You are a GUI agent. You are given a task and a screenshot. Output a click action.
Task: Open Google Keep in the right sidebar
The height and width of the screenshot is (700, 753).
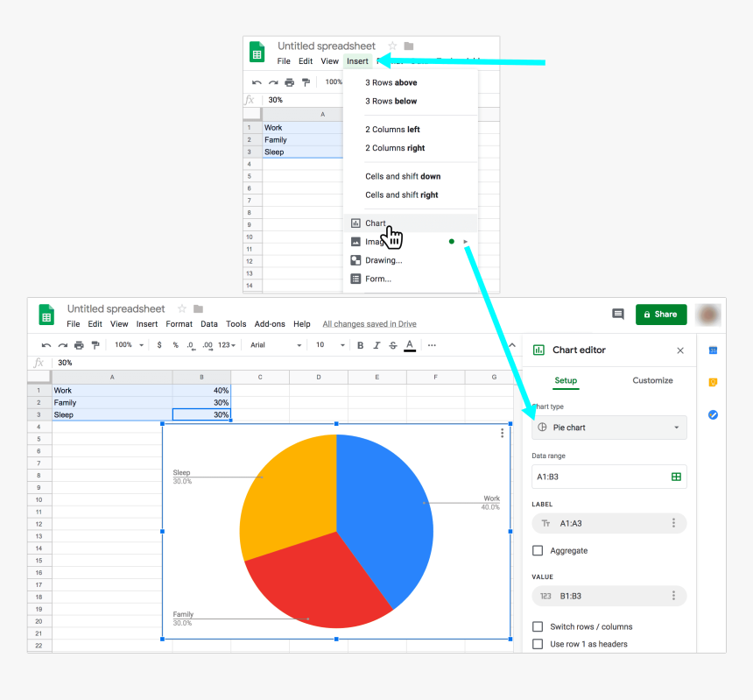coord(712,382)
